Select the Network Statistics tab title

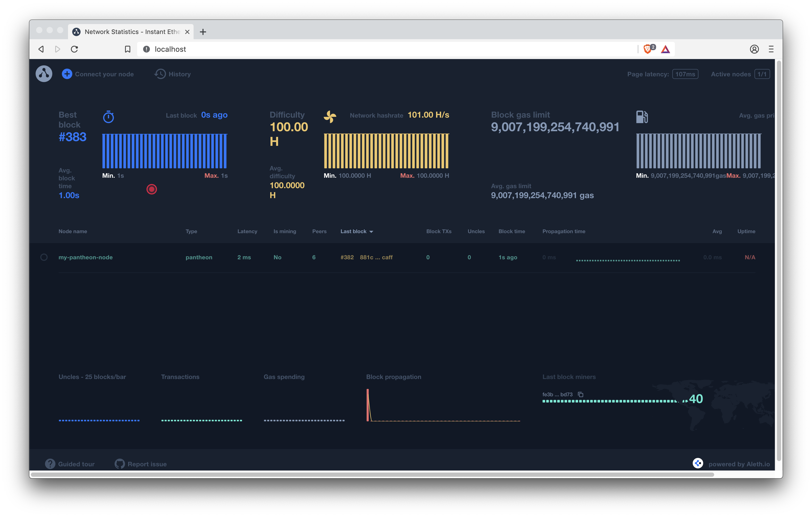130,31
